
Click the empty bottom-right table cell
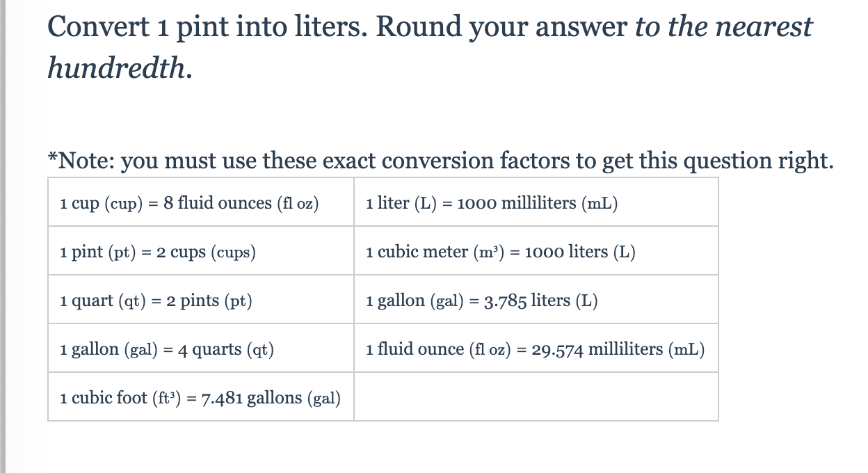coord(536,396)
